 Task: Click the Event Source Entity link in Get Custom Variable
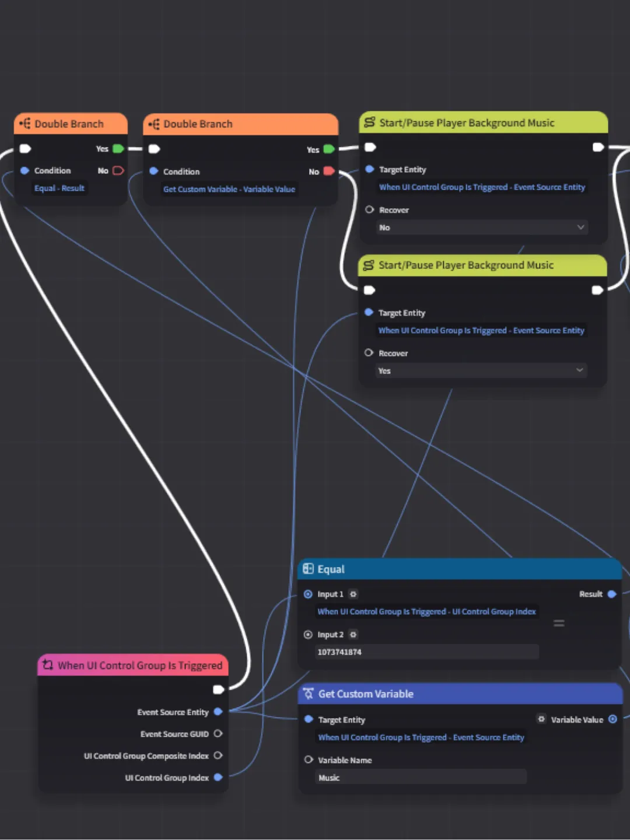(x=421, y=737)
